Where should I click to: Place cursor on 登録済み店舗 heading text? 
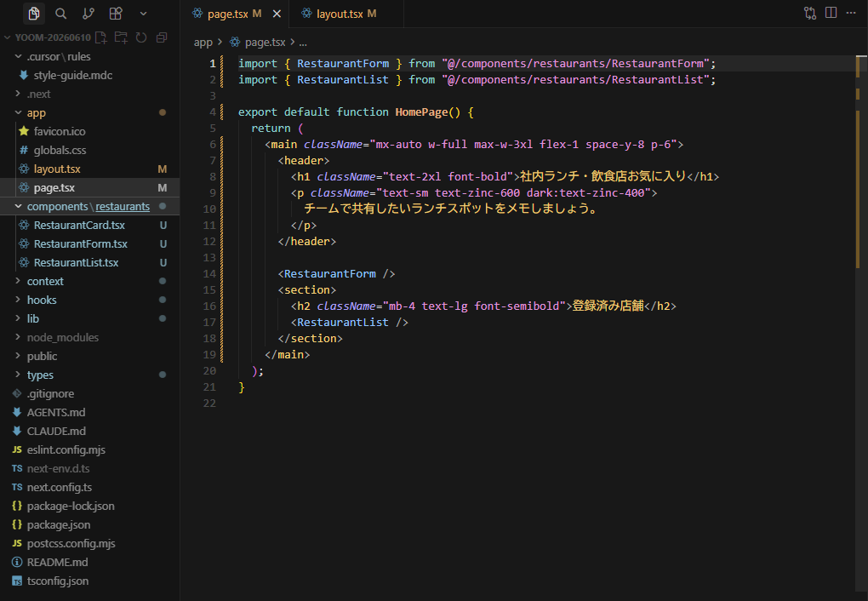pos(608,306)
